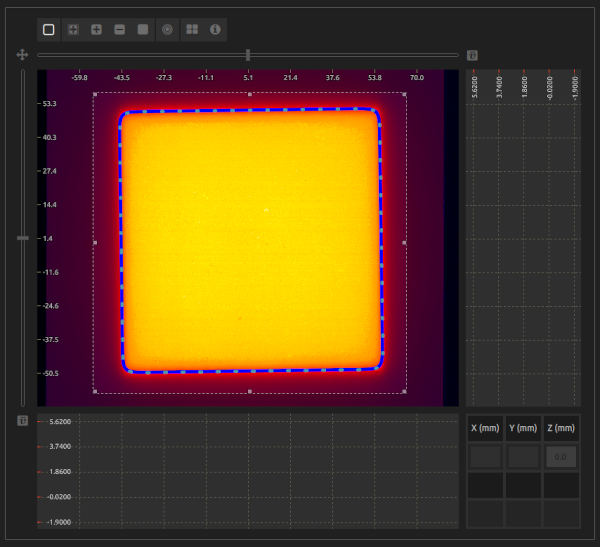
Task: Click the 1.8600 label in bottom profile plot
Action: click(60, 472)
